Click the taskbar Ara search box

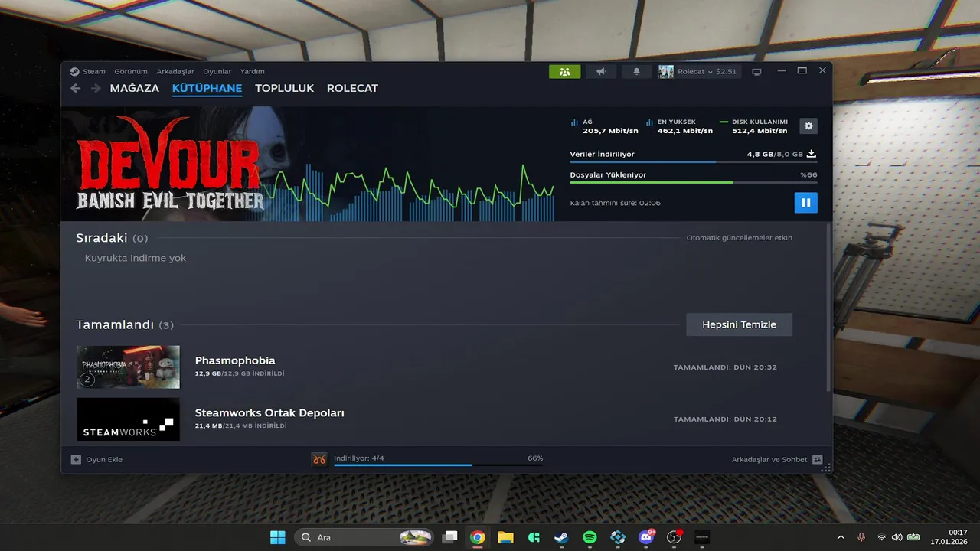tap(364, 537)
